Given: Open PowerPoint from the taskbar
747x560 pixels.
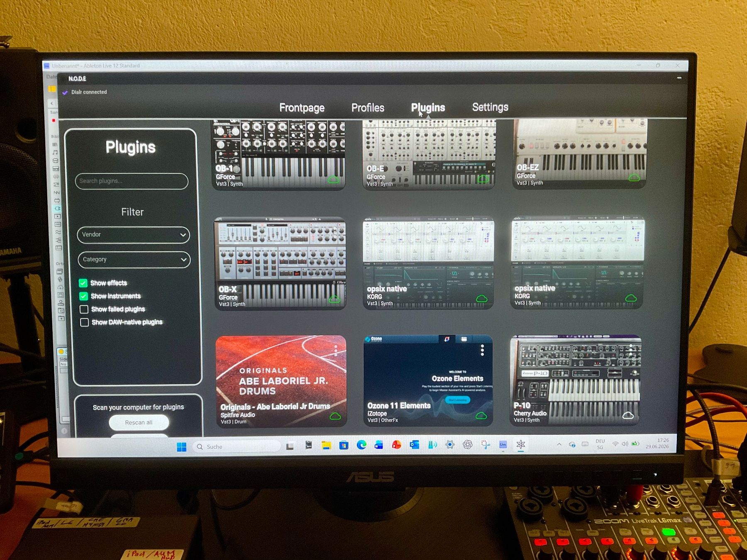Looking at the screenshot, I should pyautogui.click(x=396, y=445).
